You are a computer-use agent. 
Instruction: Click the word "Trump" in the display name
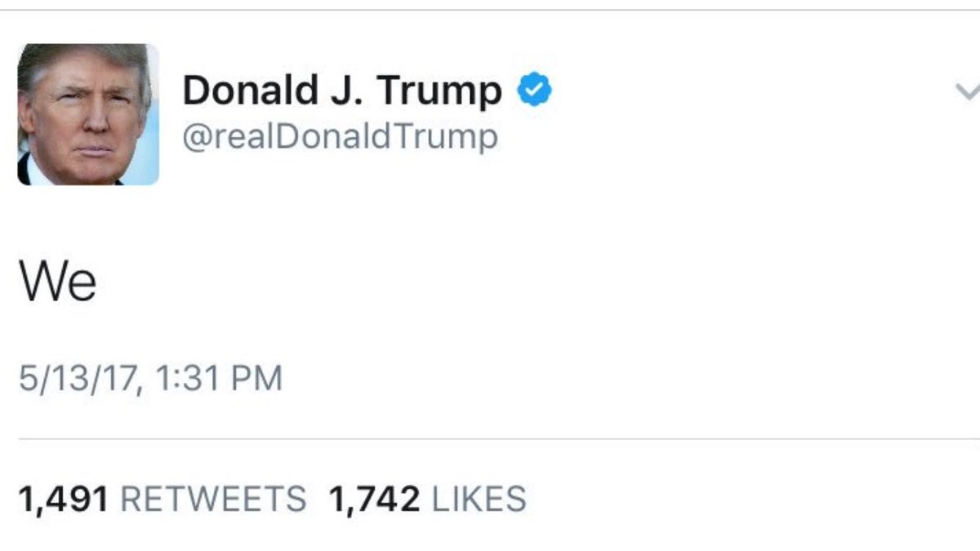440,92
